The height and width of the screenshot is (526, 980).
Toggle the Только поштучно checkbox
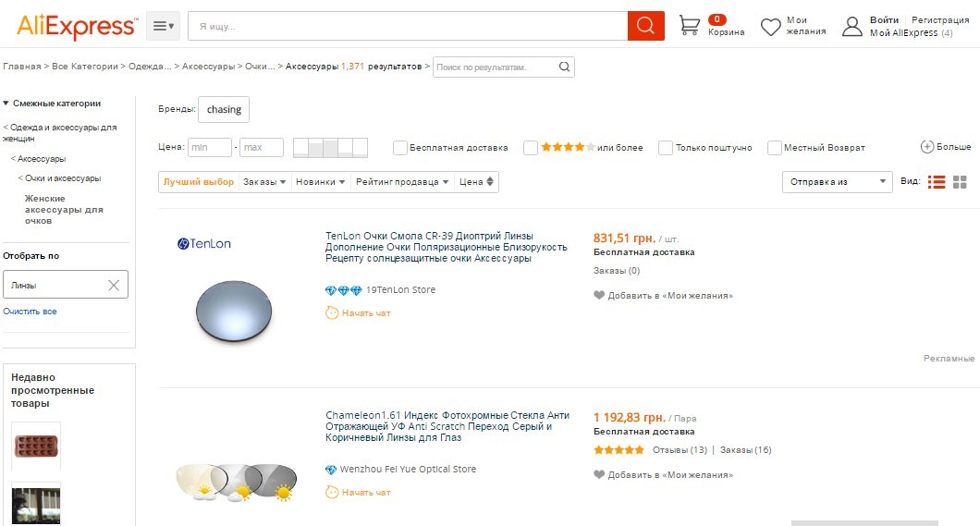pyautogui.click(x=665, y=148)
